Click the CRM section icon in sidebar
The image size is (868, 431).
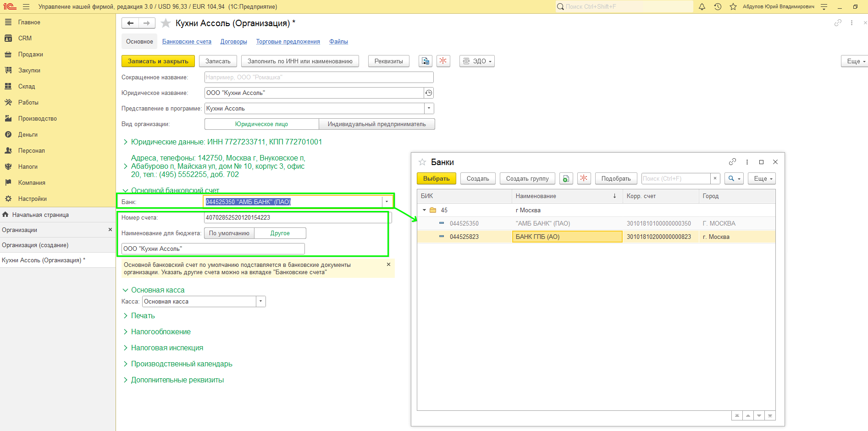click(x=8, y=38)
